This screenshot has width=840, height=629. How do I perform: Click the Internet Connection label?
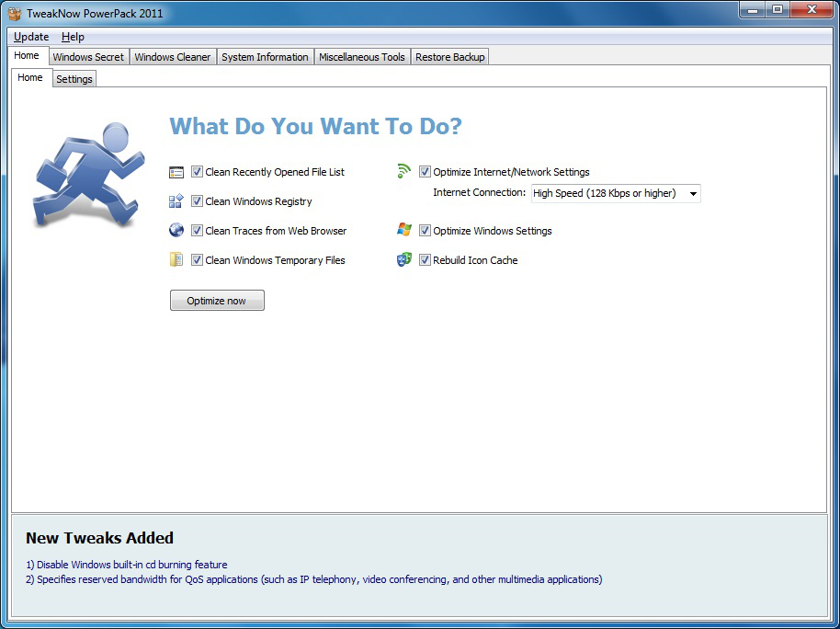click(x=480, y=192)
